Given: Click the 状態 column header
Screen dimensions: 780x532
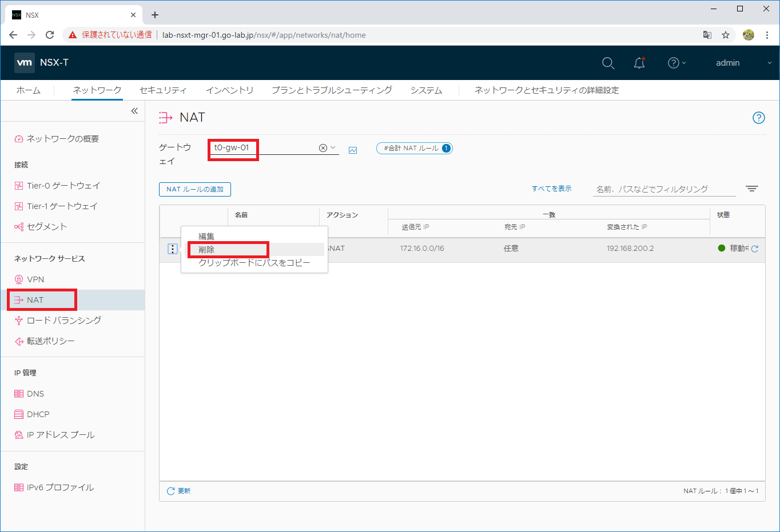Looking at the screenshot, I should (723, 215).
